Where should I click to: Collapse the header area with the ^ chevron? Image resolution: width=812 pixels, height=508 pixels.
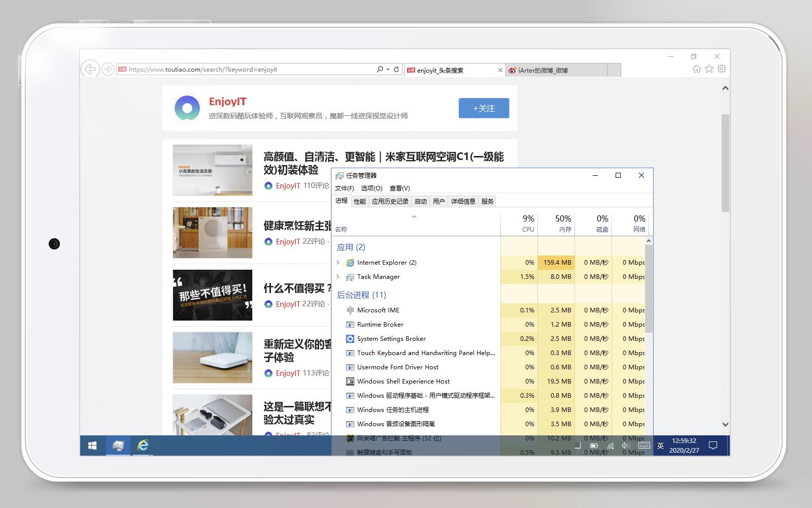click(415, 216)
